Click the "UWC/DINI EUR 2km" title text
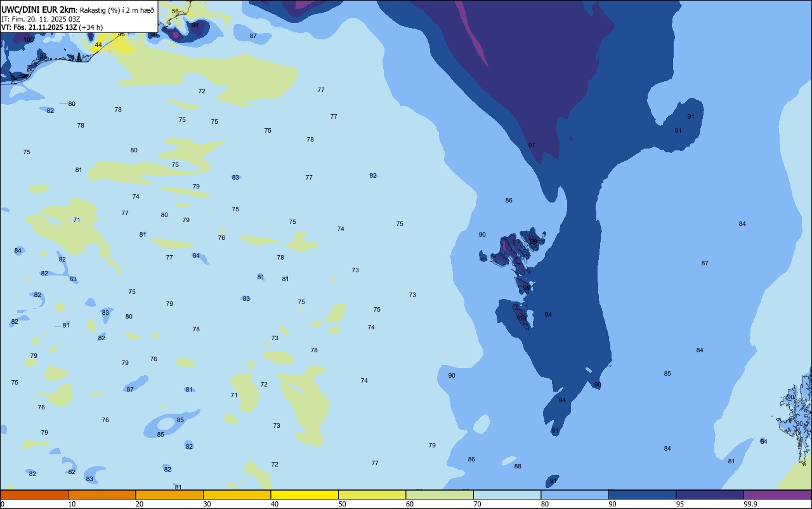 pyautogui.click(x=39, y=10)
